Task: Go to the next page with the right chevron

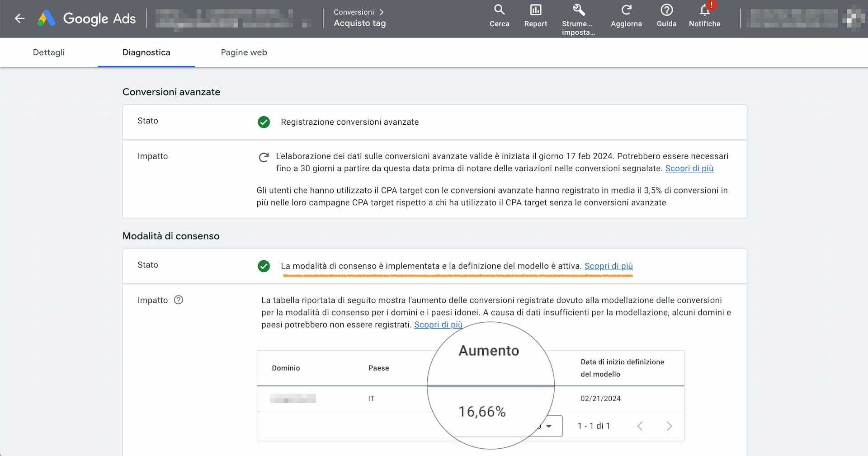Action: tap(670, 426)
